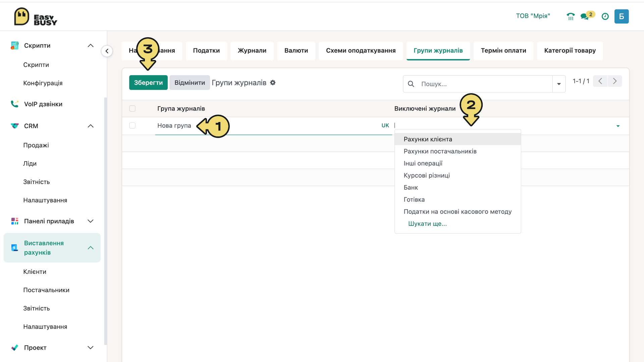Click the EasyBusy logo
The height and width of the screenshot is (362, 644).
[x=36, y=17]
